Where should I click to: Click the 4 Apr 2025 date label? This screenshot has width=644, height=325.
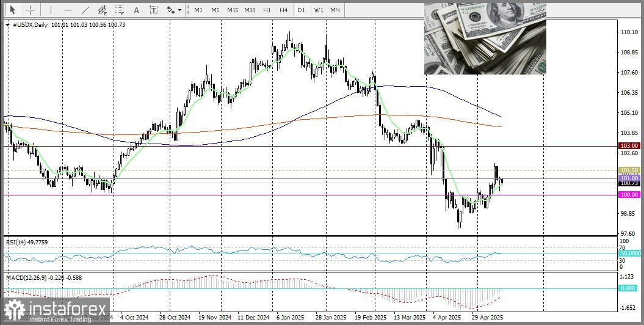point(447,318)
